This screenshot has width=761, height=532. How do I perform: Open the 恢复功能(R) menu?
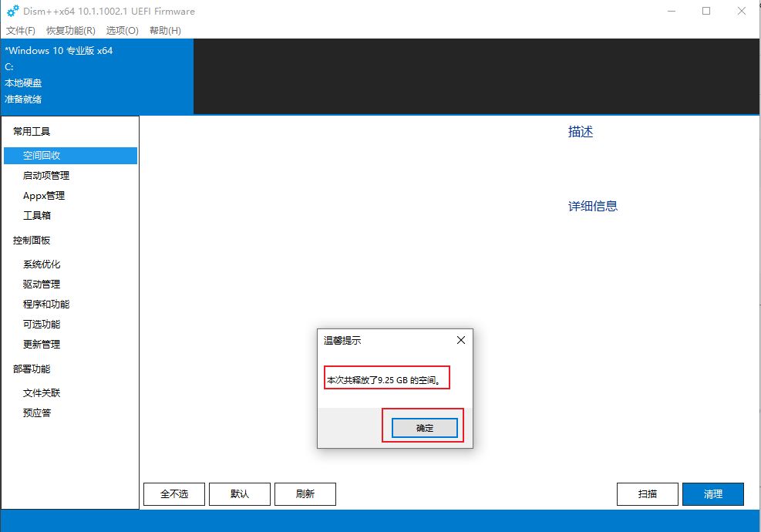click(71, 31)
